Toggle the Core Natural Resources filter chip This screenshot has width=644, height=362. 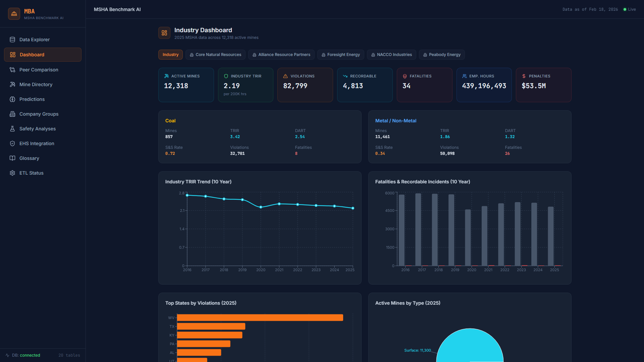[x=215, y=54]
